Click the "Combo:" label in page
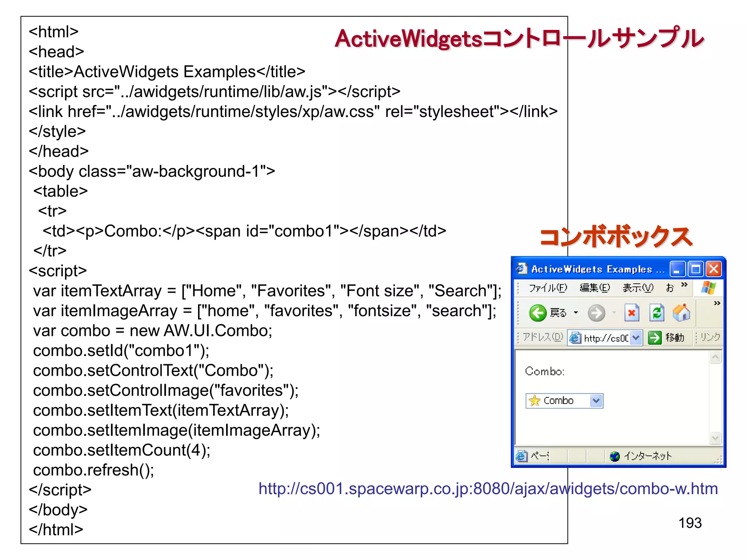Image resolution: width=747 pixels, height=560 pixels. point(545,371)
